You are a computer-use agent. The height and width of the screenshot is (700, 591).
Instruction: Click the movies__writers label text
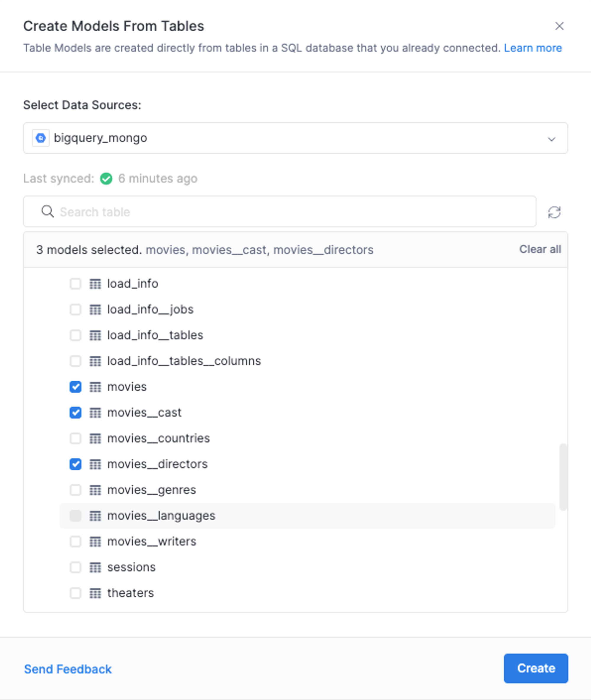pos(151,542)
